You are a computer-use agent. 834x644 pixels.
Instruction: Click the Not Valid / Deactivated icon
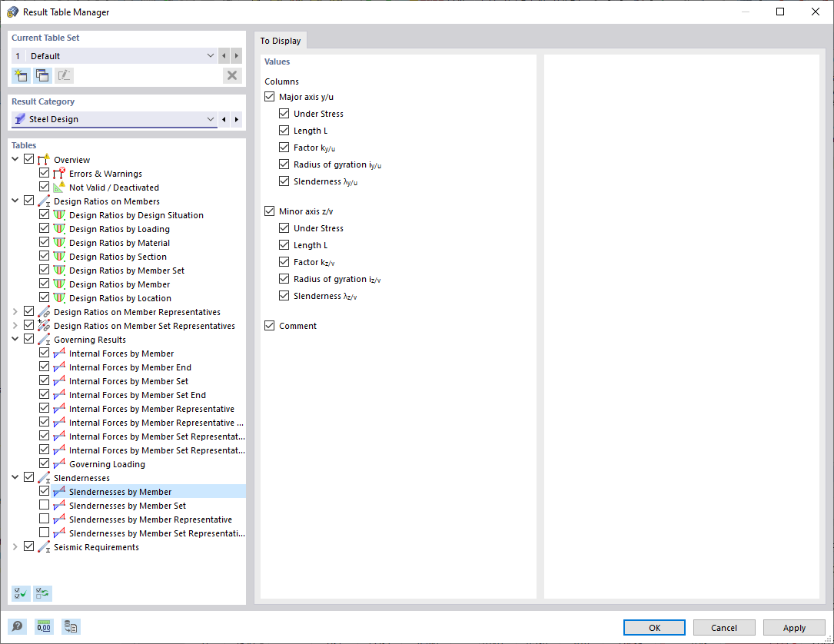(x=59, y=188)
